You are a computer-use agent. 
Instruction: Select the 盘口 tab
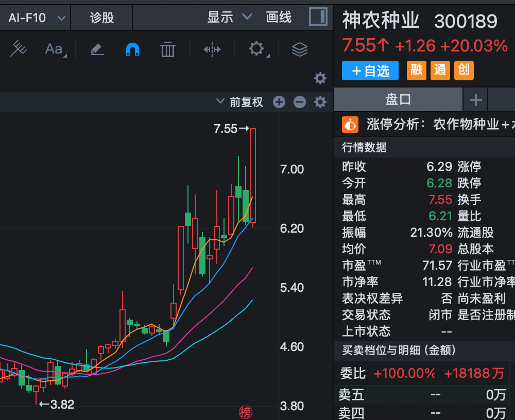pyautogui.click(x=398, y=99)
